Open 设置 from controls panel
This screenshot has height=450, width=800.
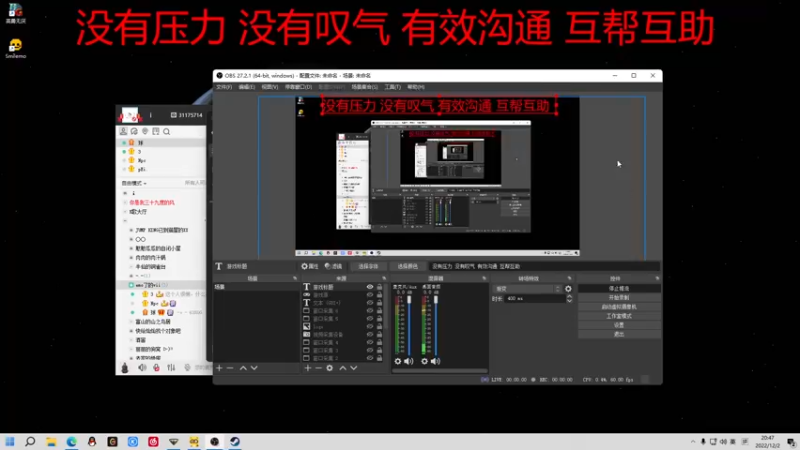619,325
